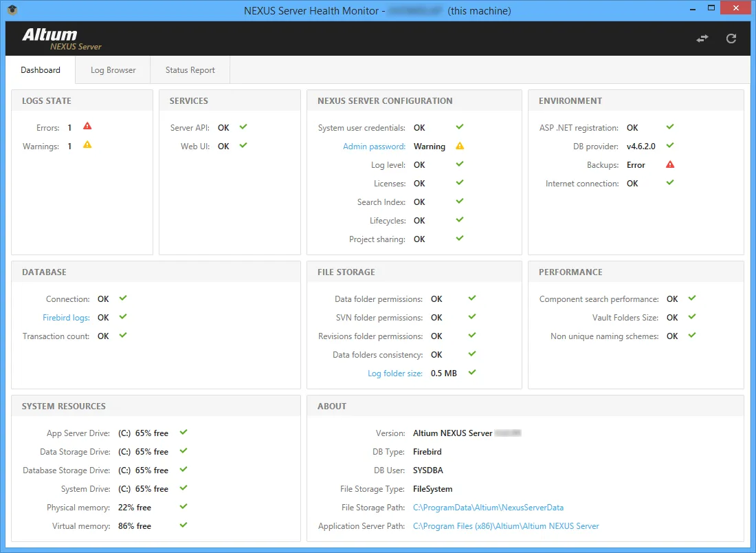This screenshot has width=756, height=553.
Task: Click the check icon for database Connection
Action: (x=123, y=299)
